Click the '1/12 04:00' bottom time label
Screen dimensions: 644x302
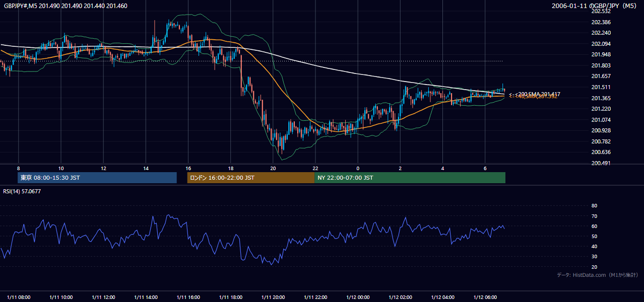(442, 297)
